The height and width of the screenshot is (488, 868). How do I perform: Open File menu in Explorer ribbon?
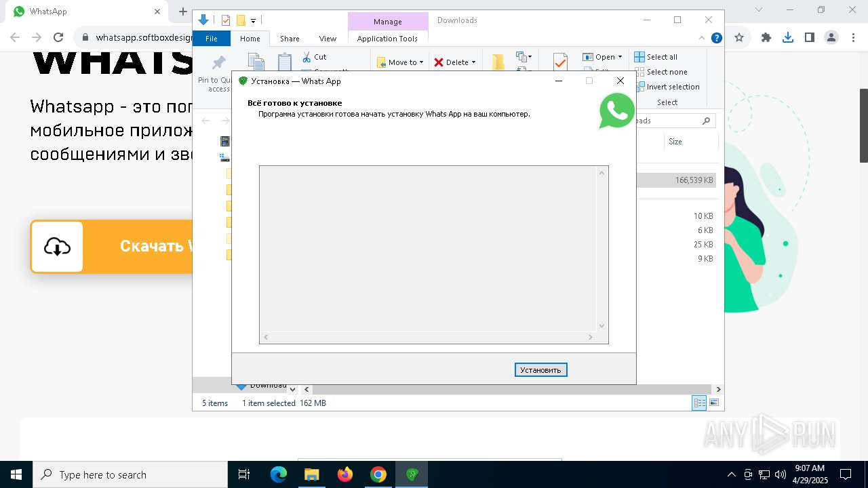[212, 39]
